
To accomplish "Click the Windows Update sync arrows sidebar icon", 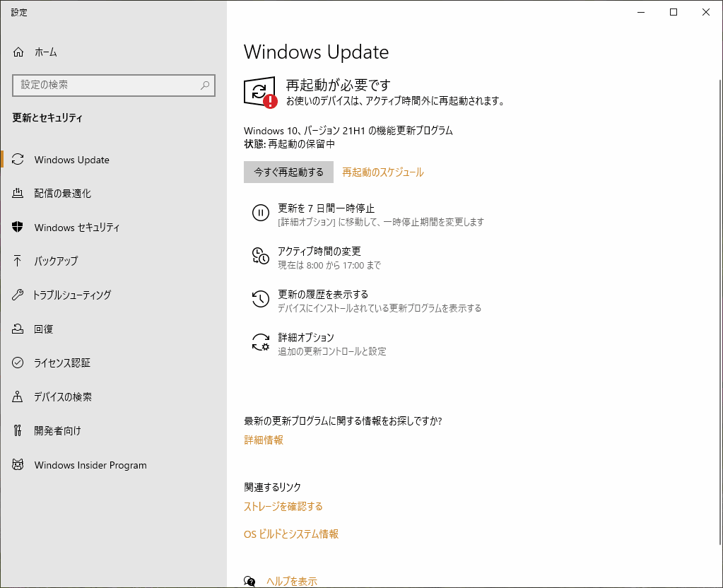I will click(x=18, y=160).
